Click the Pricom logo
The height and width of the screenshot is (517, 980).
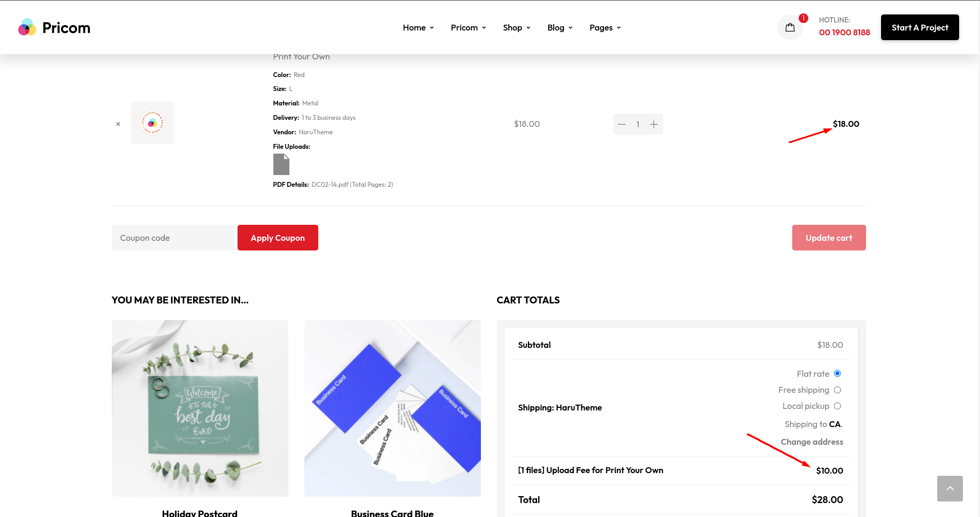pos(54,27)
